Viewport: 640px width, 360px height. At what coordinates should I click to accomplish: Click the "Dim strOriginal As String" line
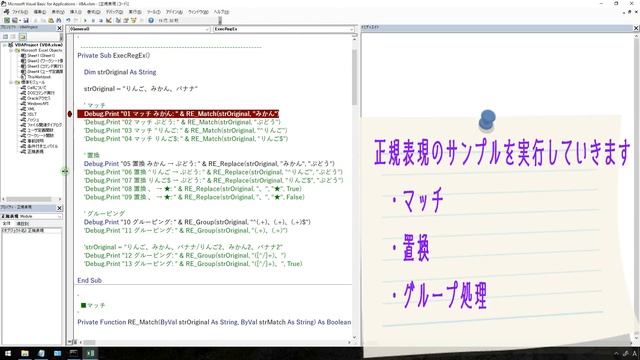120,72
